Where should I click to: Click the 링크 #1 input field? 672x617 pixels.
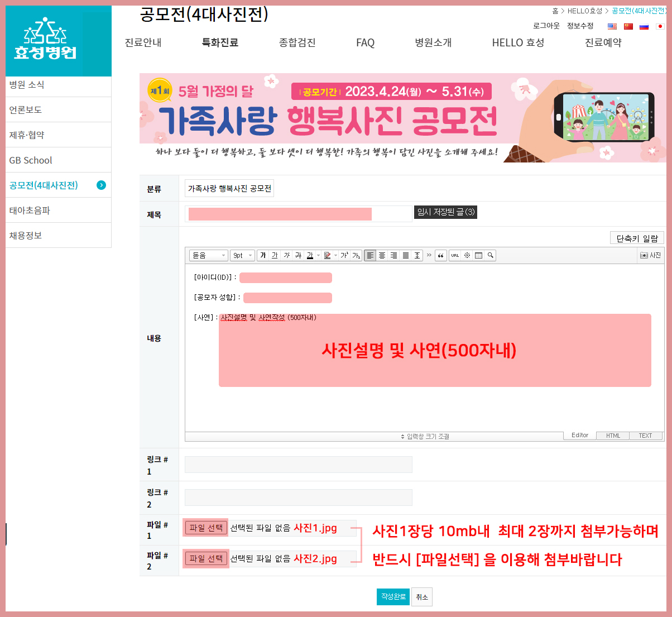pyautogui.click(x=298, y=465)
